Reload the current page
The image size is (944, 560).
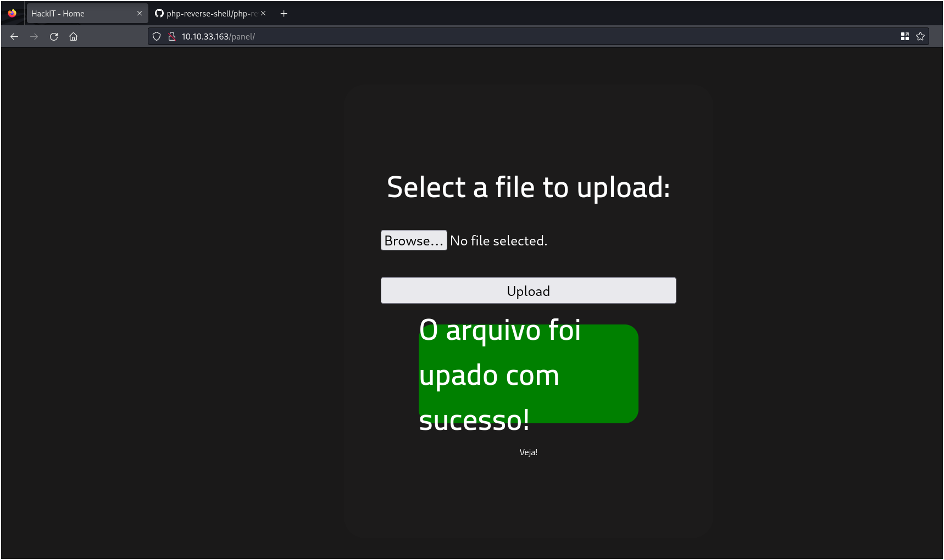[54, 37]
